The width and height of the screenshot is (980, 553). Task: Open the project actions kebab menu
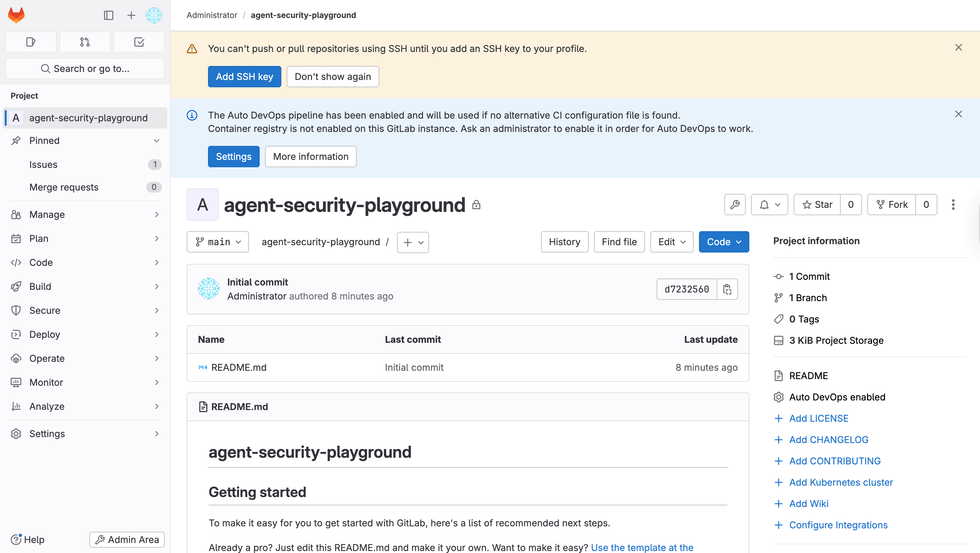point(953,205)
